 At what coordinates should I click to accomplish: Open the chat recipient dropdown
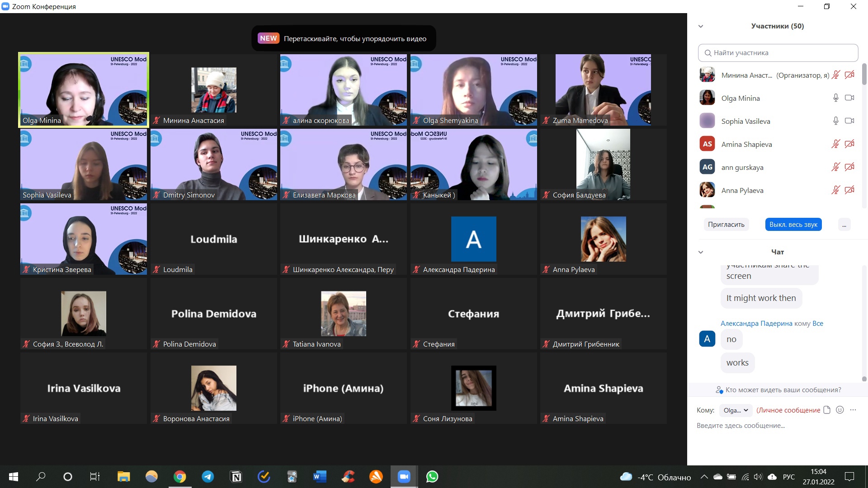[x=736, y=410]
